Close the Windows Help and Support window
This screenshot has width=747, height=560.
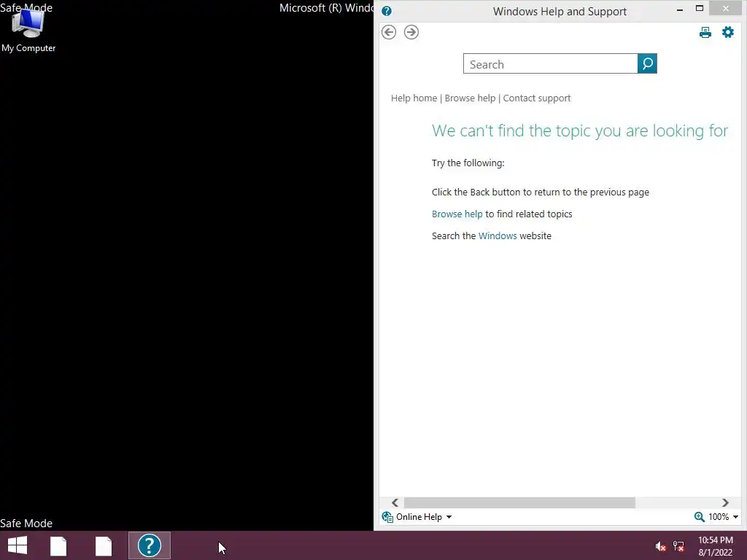tap(726, 9)
